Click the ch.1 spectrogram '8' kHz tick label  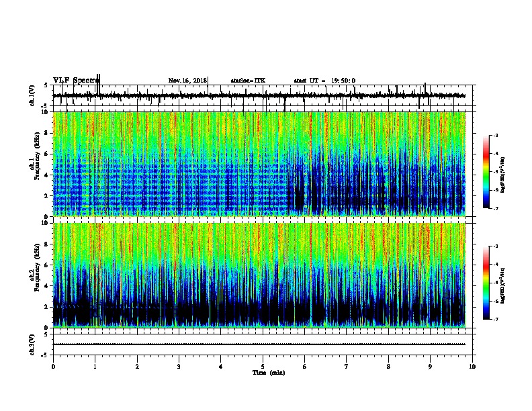47,133
